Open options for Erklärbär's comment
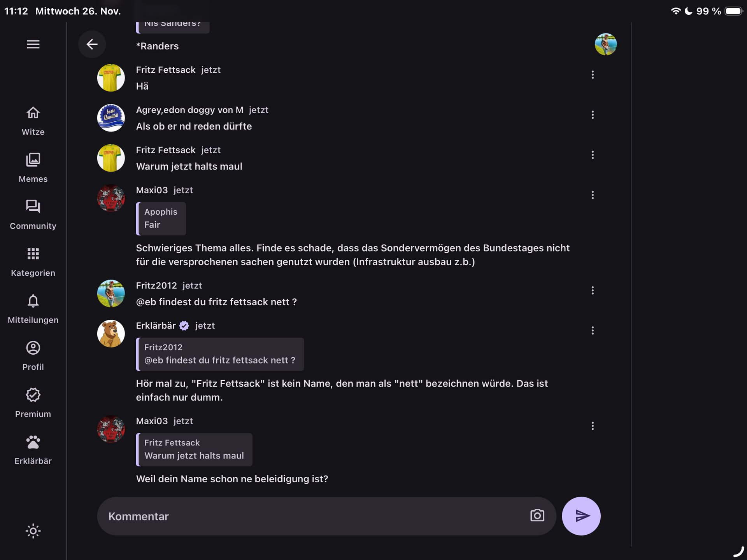Screen dimensions: 747x560 pos(593,331)
